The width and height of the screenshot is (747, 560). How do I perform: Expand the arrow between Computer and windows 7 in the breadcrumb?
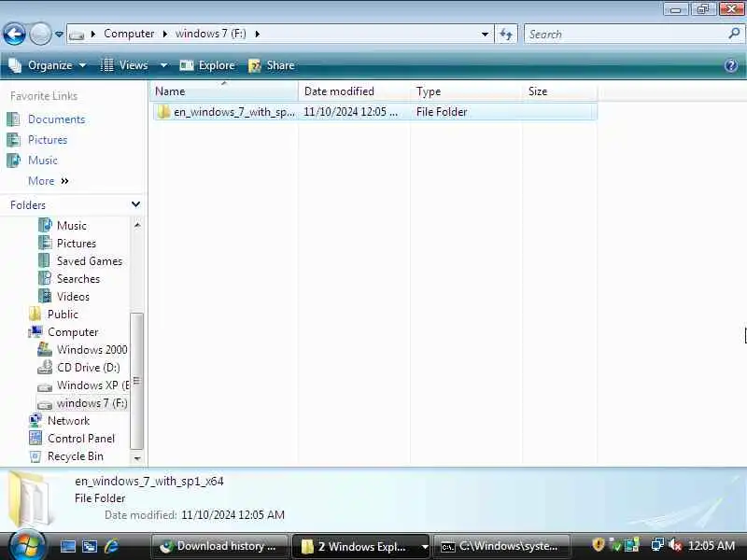pos(165,35)
